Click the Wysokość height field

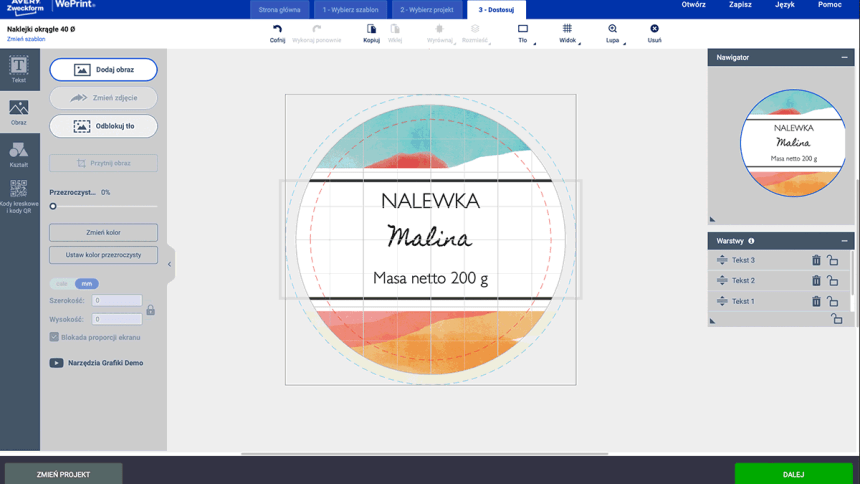point(117,319)
